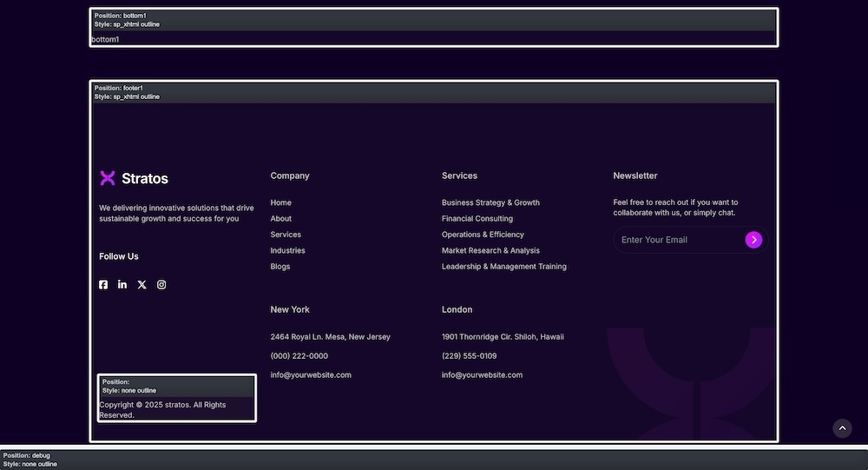Click the Facebook social icon
The width and height of the screenshot is (868, 470).
(x=103, y=285)
